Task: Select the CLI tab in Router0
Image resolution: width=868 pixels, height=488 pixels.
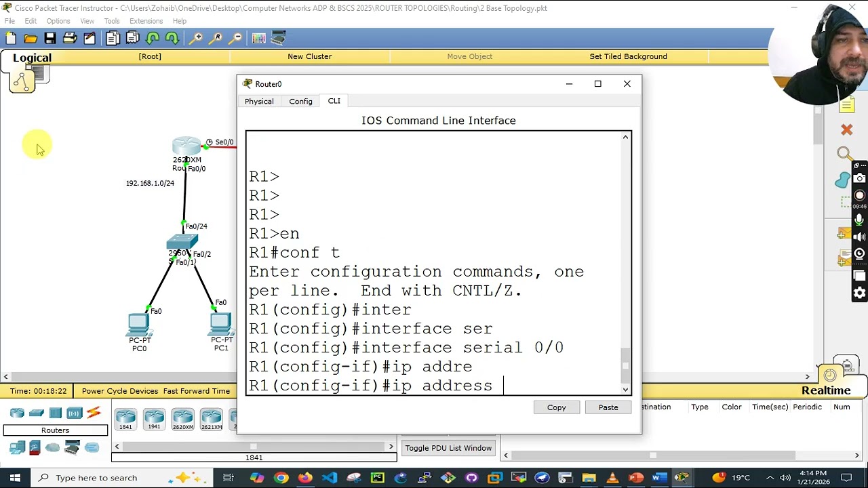Action: 334,101
